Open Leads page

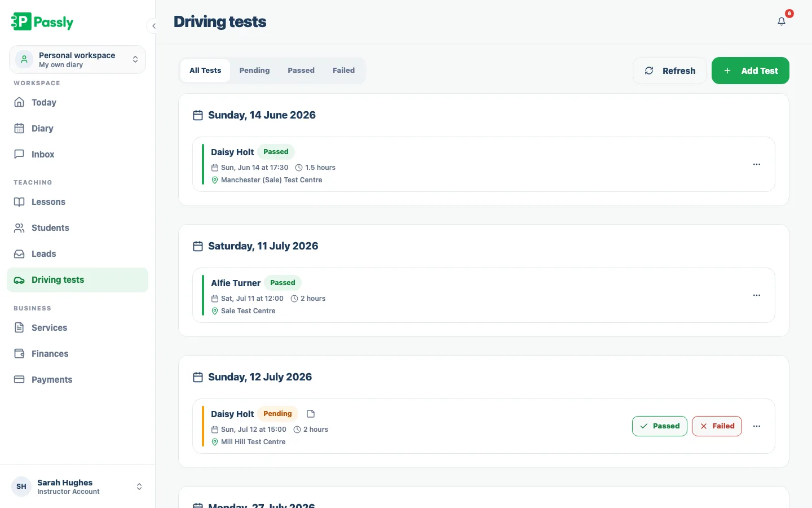click(x=78, y=253)
